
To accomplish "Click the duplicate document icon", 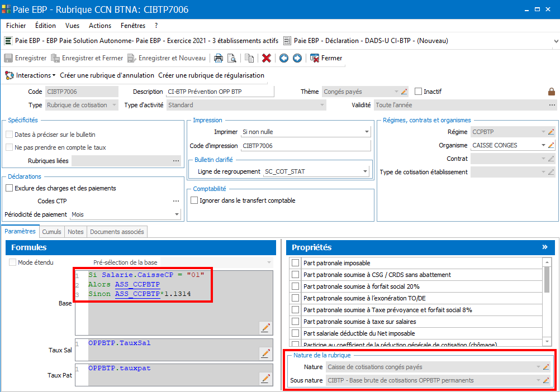I will pyautogui.click(x=249, y=58).
